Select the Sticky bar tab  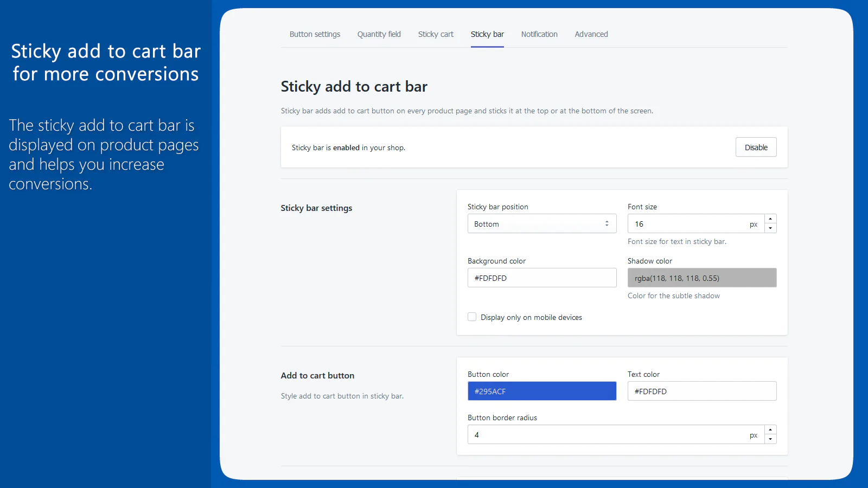(x=487, y=34)
